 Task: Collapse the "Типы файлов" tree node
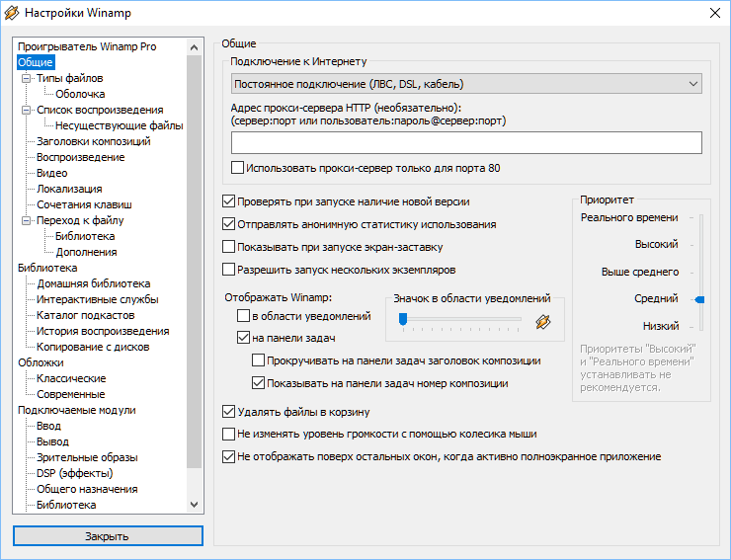(24, 78)
